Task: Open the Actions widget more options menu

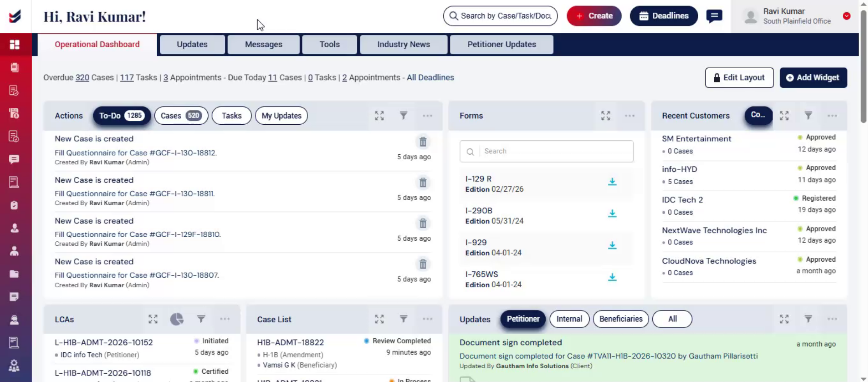Action: click(x=428, y=116)
